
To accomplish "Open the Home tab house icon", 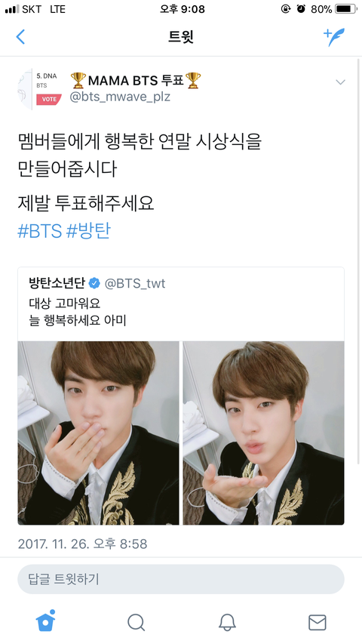I will click(x=45, y=621).
